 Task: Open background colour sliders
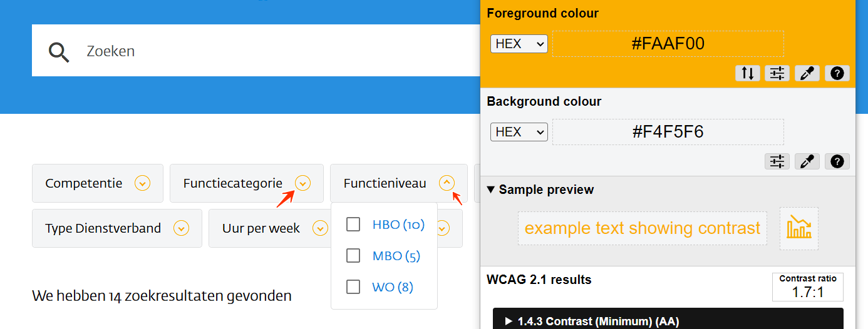point(777,161)
